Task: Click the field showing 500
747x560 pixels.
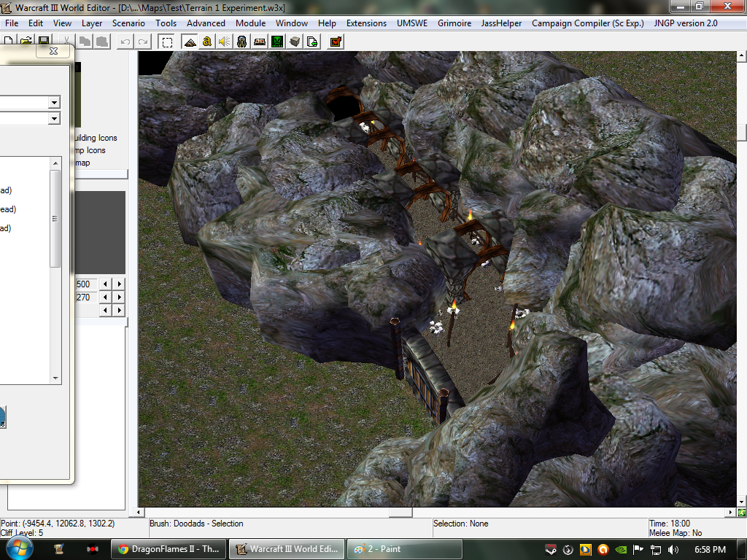Action: pyautogui.click(x=86, y=284)
